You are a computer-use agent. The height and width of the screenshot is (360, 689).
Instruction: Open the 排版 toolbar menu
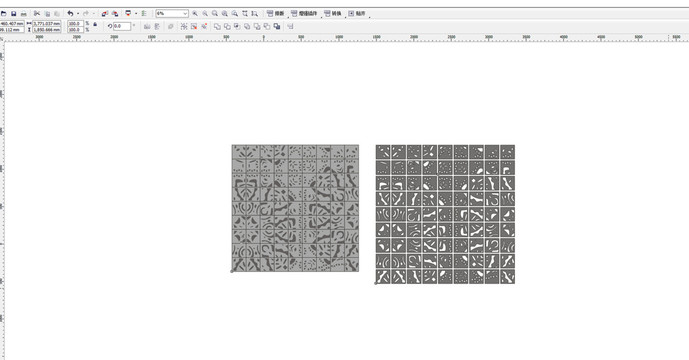pyautogui.click(x=276, y=14)
